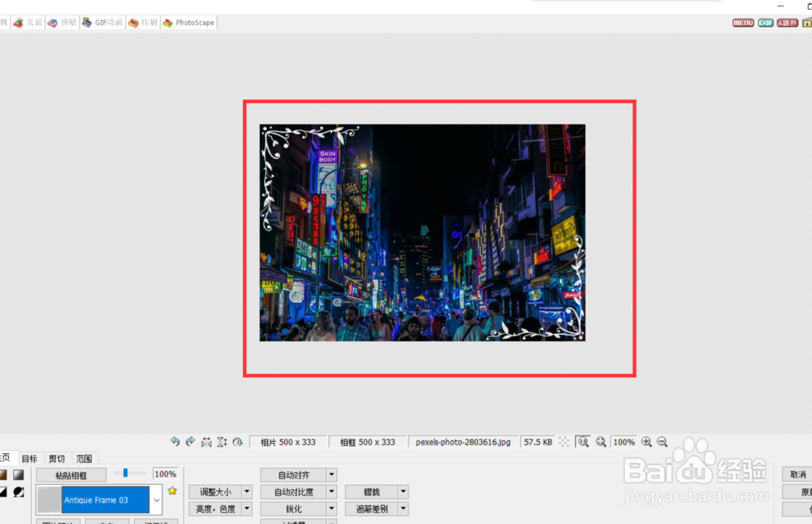Click the 57.5 KB file size

pyautogui.click(x=538, y=442)
